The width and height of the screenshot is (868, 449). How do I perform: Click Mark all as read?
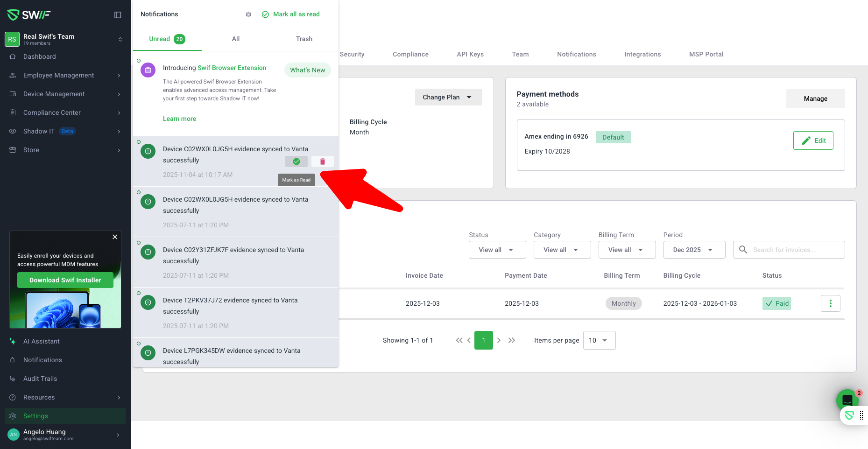click(291, 14)
